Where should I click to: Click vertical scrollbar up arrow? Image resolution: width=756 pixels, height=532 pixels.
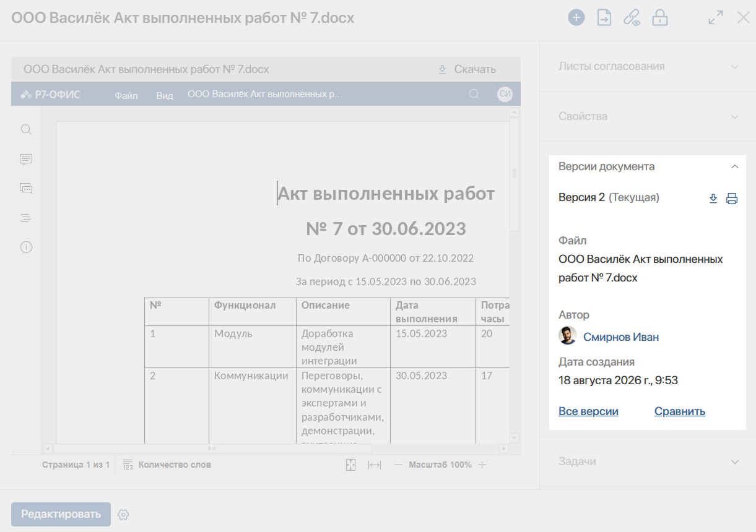pyautogui.click(x=514, y=113)
